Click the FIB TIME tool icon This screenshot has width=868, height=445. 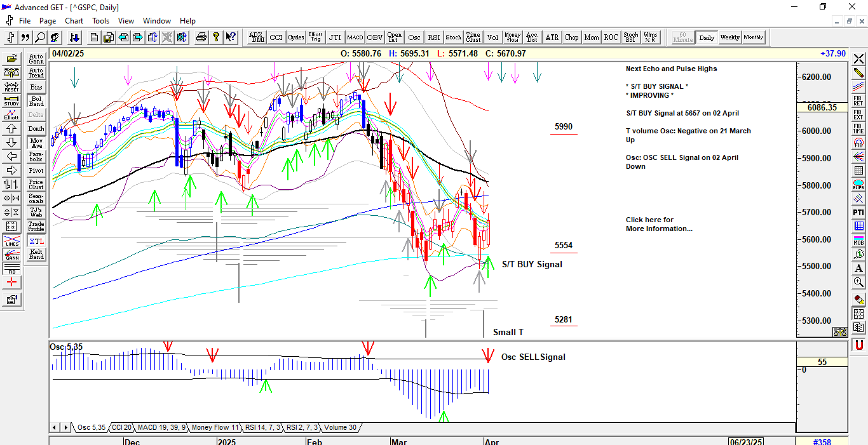pos(858,129)
